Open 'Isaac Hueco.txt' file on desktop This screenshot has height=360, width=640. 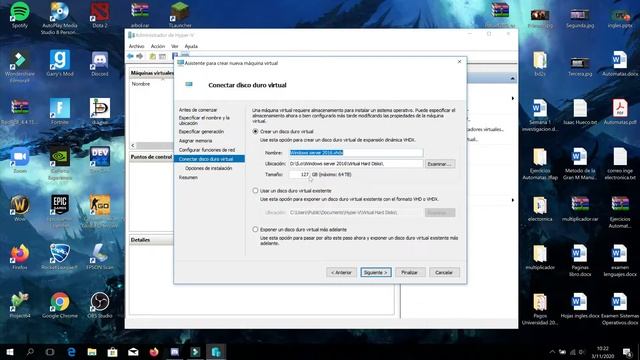pyautogui.click(x=580, y=111)
